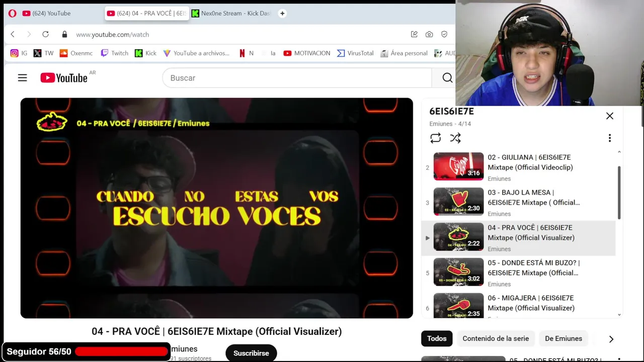The height and width of the screenshot is (362, 644).
Task: Select the 04 - PRA VOCÊ thumbnail
Action: click(458, 237)
